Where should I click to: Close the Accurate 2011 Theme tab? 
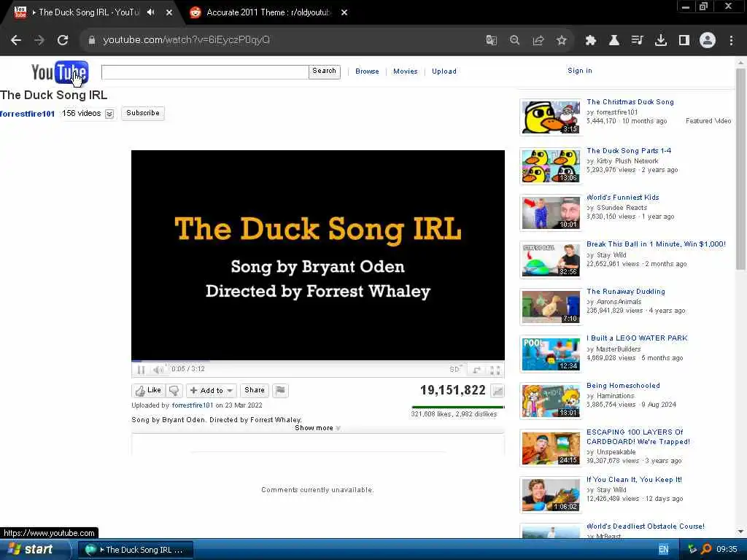click(x=344, y=12)
